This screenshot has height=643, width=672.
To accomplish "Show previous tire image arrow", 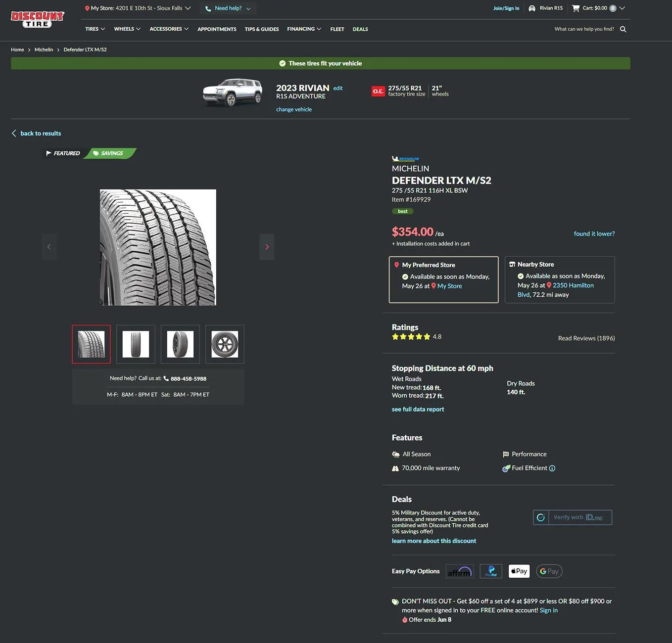I will pos(49,247).
